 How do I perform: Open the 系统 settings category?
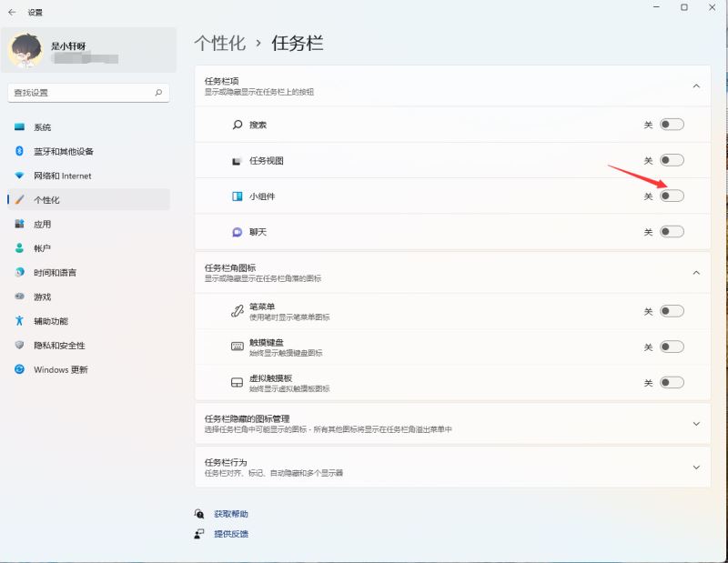click(88, 126)
